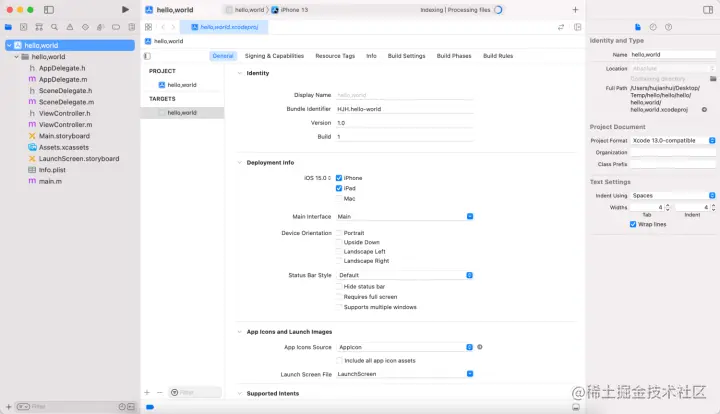The height and width of the screenshot is (414, 720).
Task: Open the Breakpoint navigator
Action: 116,27
